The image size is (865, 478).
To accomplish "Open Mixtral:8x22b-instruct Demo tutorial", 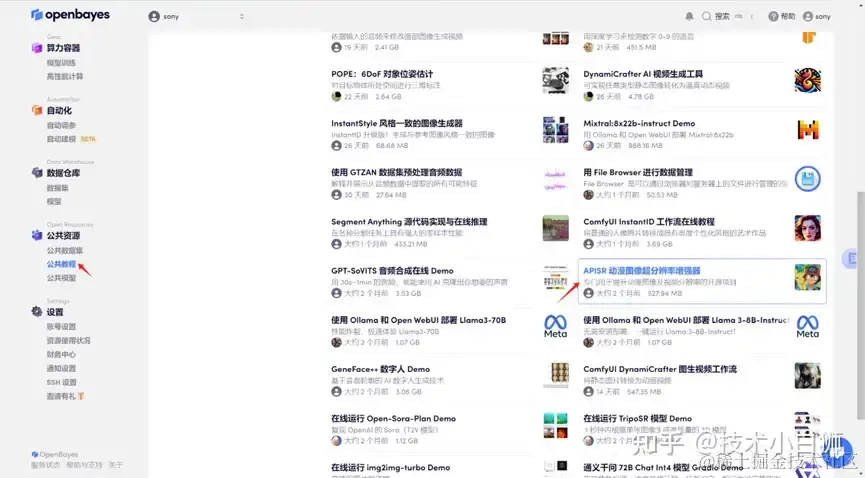I will [639, 123].
